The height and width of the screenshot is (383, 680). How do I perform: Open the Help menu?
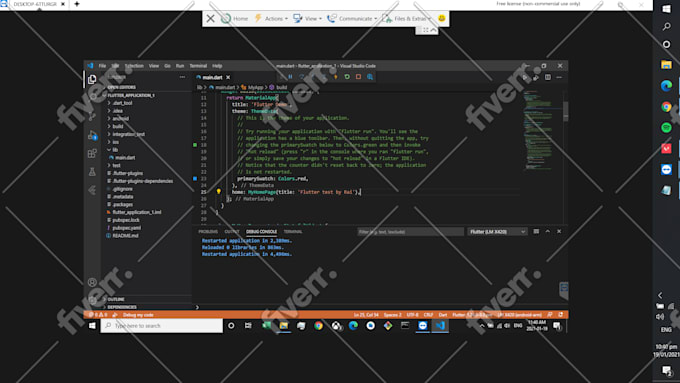click(x=217, y=66)
